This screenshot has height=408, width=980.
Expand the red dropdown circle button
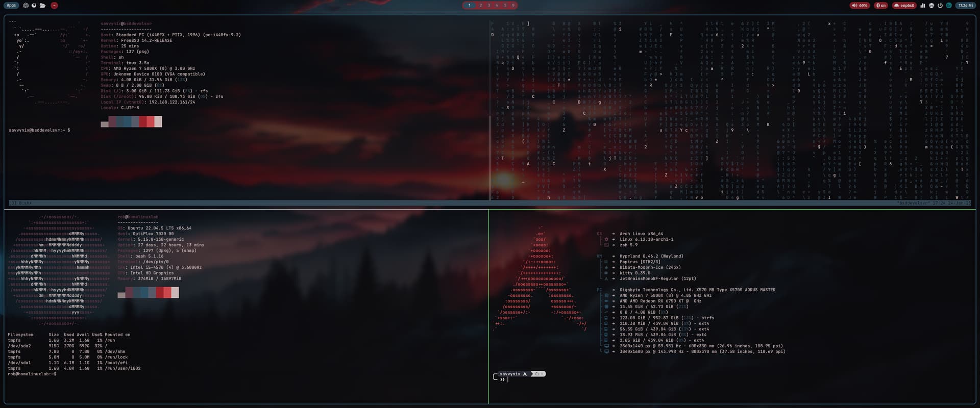[54, 6]
